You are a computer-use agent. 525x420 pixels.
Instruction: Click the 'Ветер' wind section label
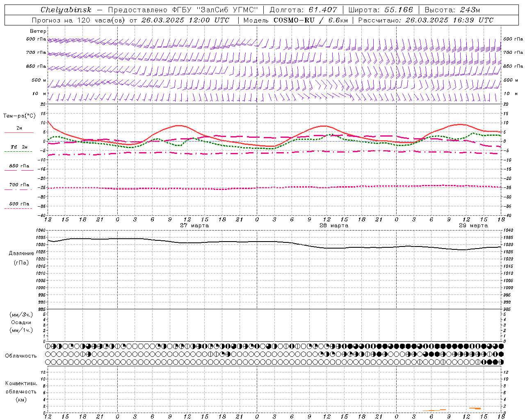38,31
